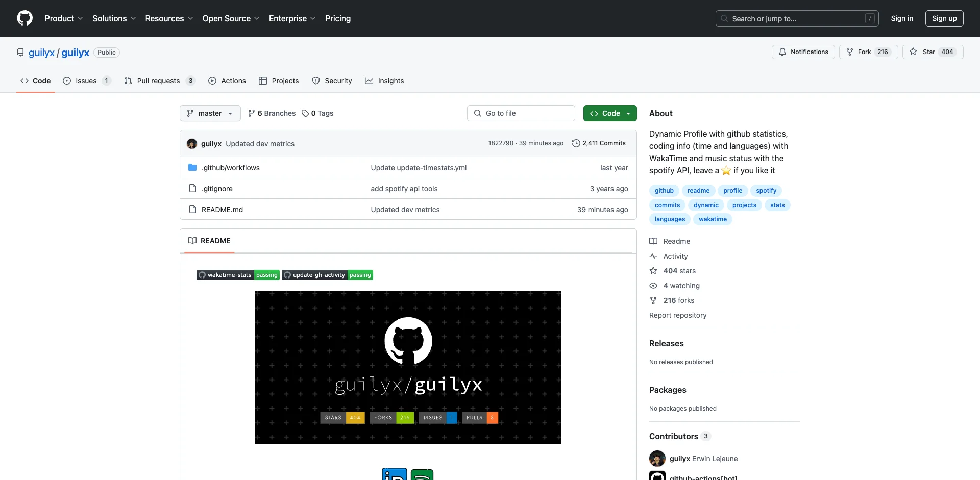Click the wakatime-stats passing badge

[238, 275]
